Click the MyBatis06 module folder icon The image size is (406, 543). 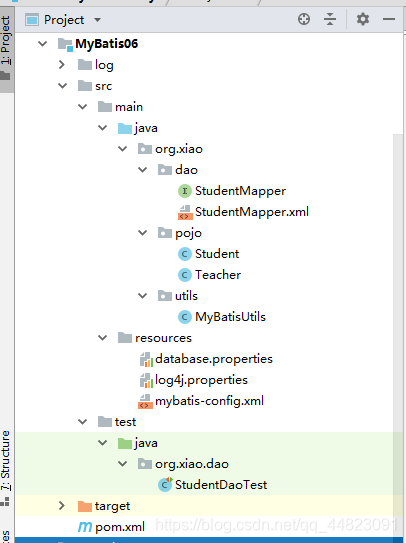[x=65, y=44]
